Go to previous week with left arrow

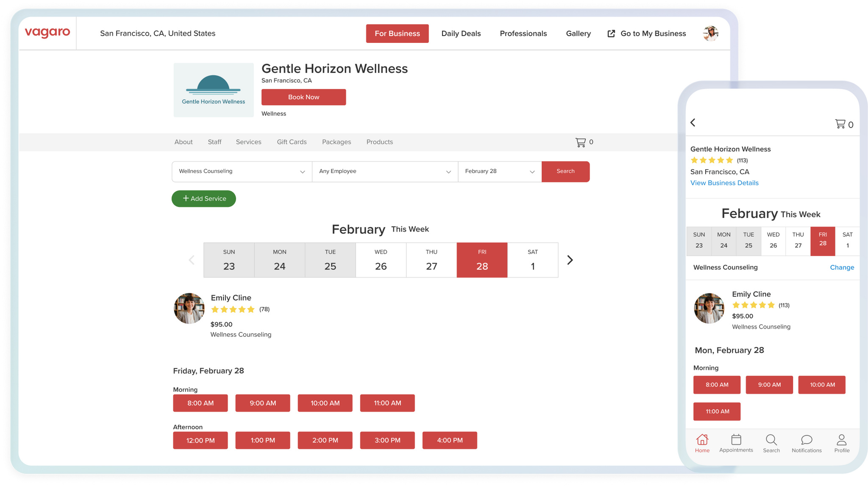[192, 260]
